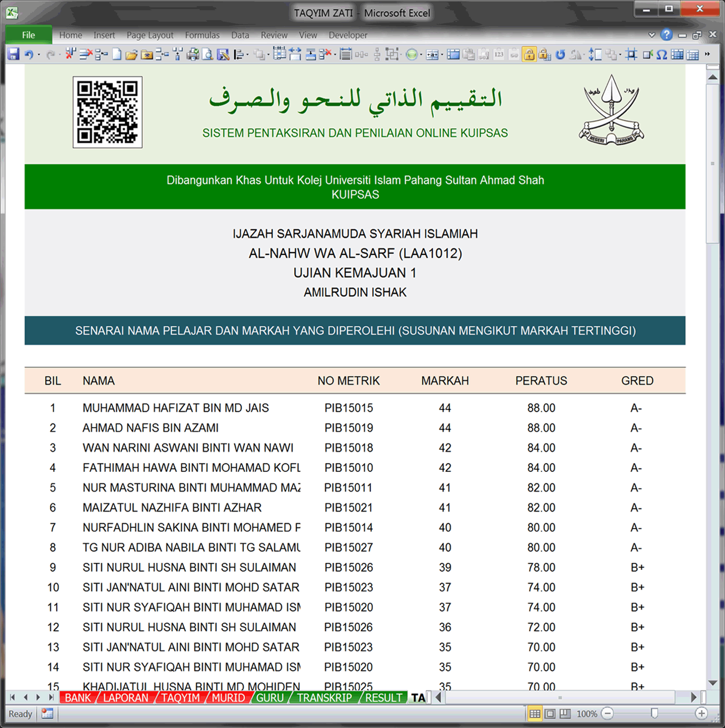Select the name AHMAD NAFIS BIN AZAMI

coord(150,428)
